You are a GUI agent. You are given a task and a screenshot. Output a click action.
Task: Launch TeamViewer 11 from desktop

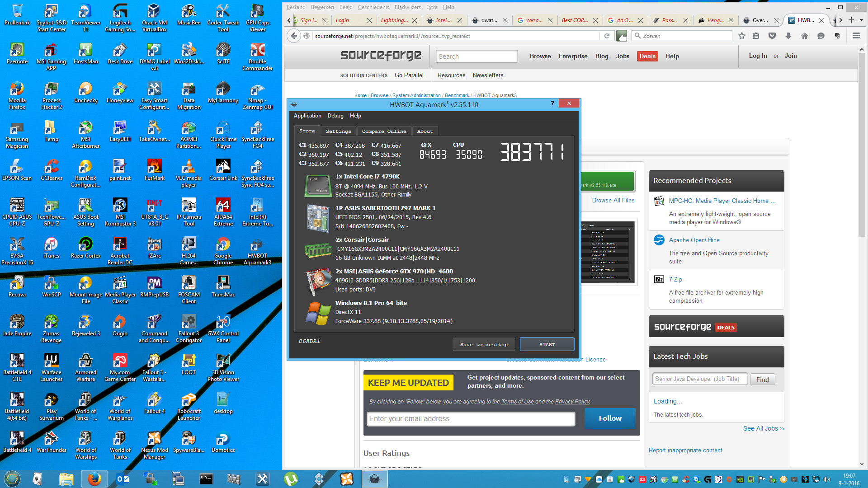click(85, 18)
